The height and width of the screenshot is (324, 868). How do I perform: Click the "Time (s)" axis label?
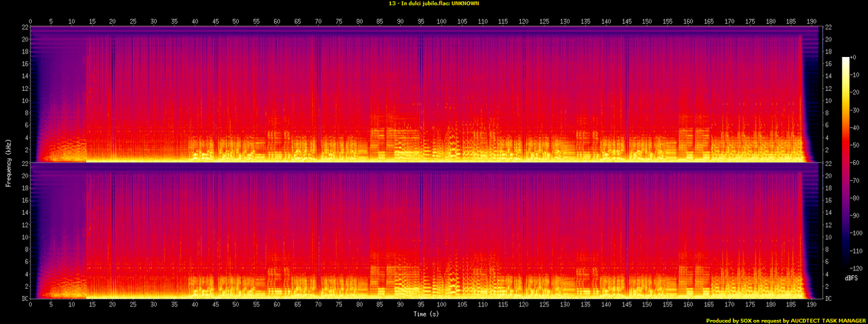[426, 313]
